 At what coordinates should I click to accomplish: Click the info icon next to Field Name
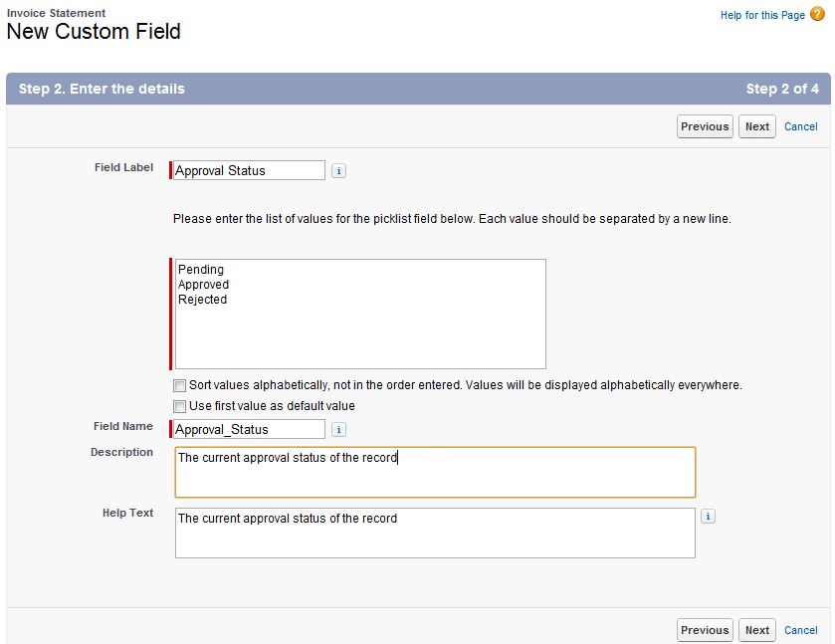(x=338, y=429)
